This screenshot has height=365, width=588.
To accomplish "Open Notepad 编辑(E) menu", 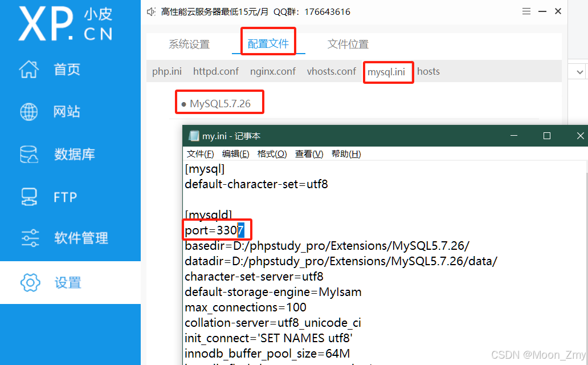I will 235,154.
